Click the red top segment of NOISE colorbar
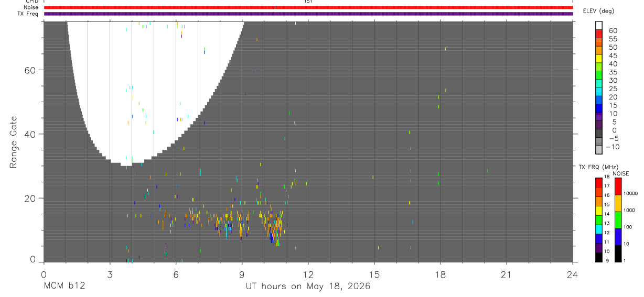 coord(618,186)
